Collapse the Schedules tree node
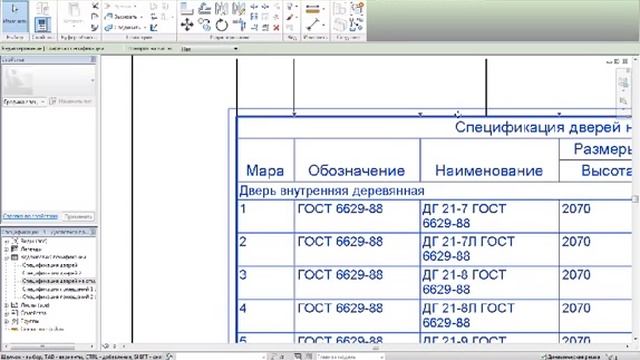Screen dimensions: 640x360 coord(7,258)
